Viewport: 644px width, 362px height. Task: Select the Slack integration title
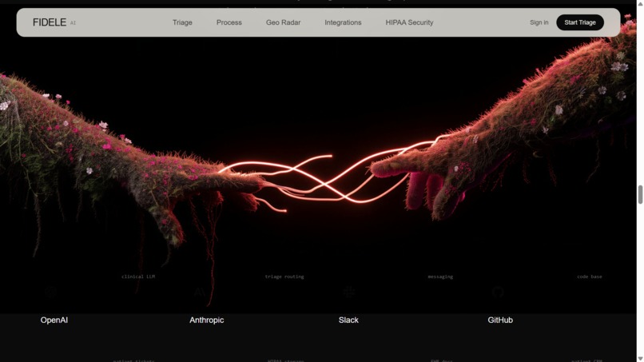point(348,320)
